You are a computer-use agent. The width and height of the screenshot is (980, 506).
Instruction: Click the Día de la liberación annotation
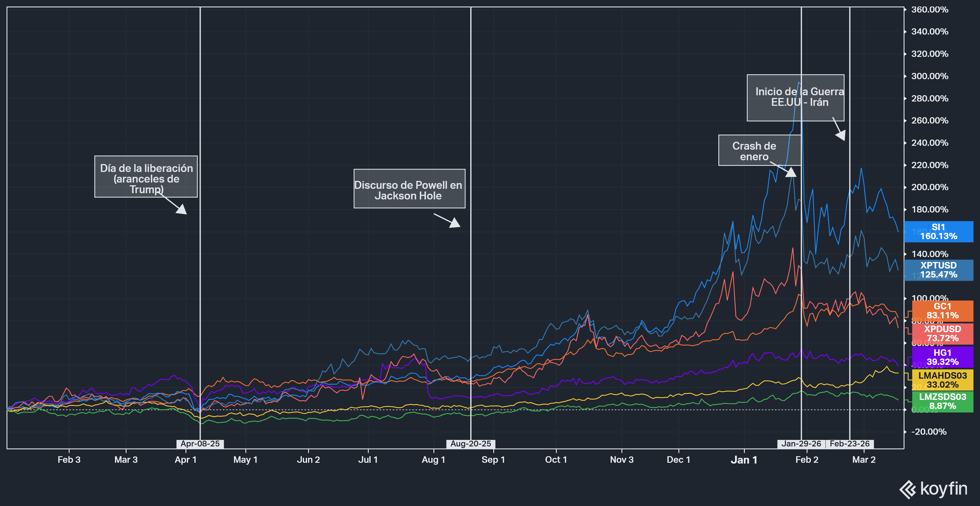click(x=146, y=177)
